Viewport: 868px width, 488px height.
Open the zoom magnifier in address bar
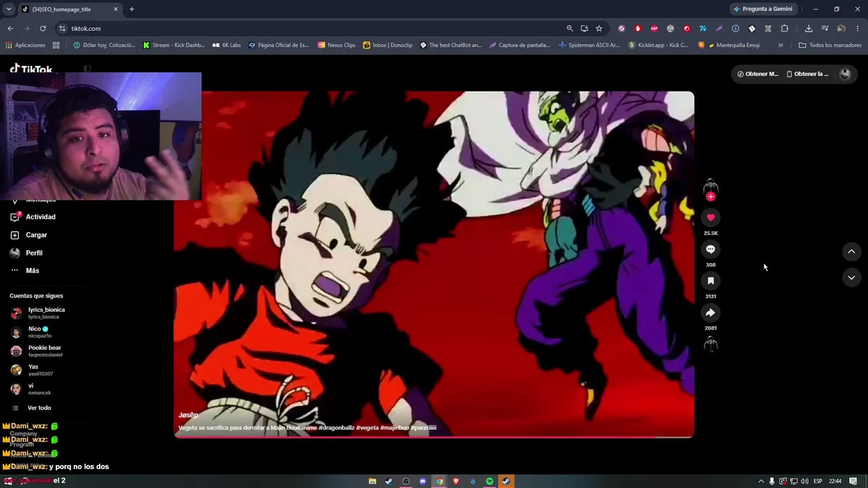(x=570, y=28)
